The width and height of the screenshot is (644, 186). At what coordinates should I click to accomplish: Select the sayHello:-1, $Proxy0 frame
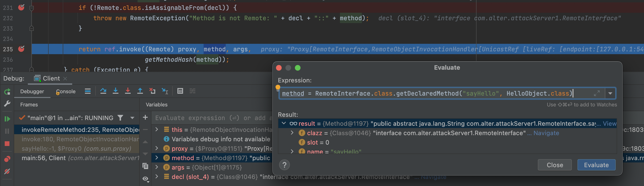coord(77,149)
